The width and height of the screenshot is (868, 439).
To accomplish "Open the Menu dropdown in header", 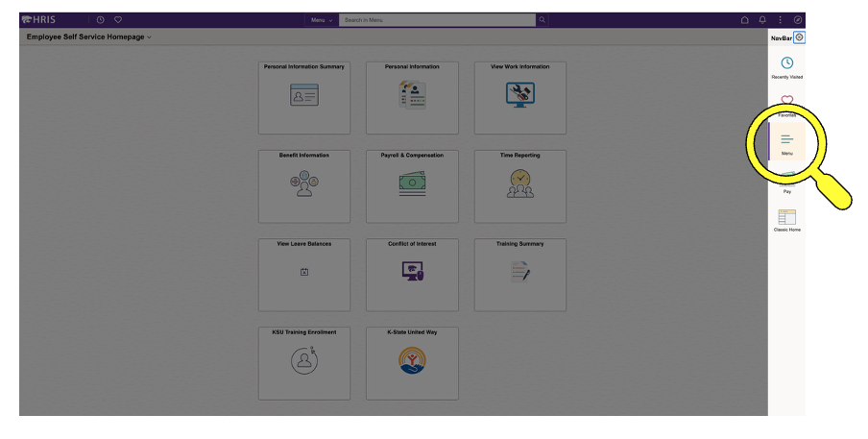I will click(322, 20).
